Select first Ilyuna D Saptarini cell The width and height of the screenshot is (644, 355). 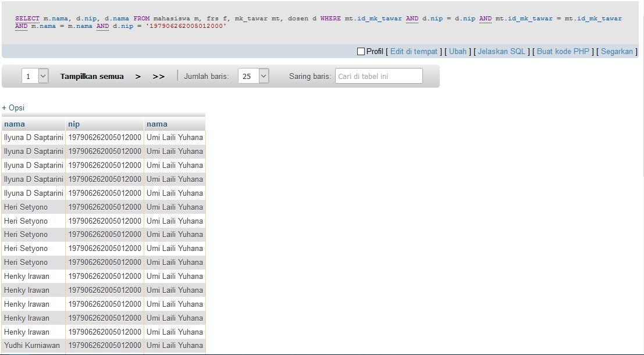34,138
